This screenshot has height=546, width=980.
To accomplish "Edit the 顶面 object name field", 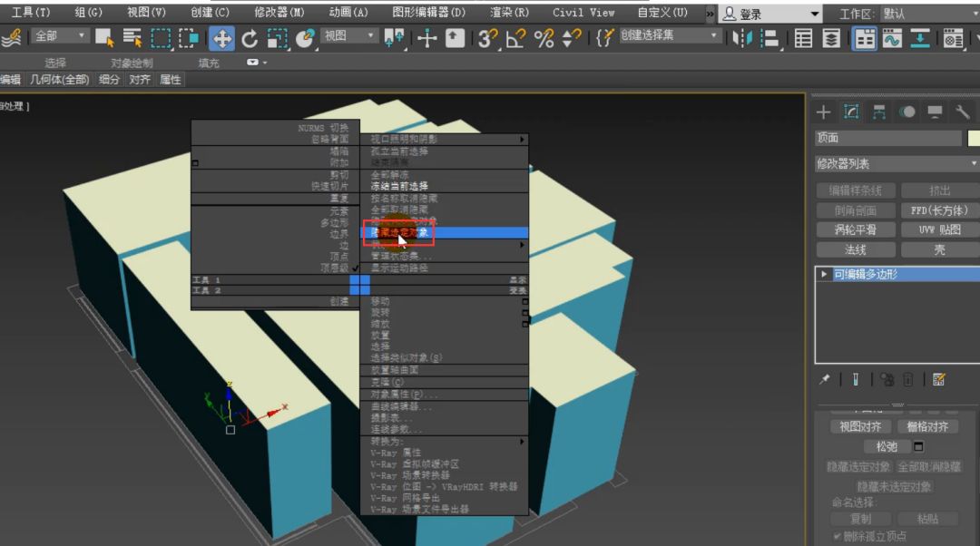I will pyautogui.click(x=887, y=138).
